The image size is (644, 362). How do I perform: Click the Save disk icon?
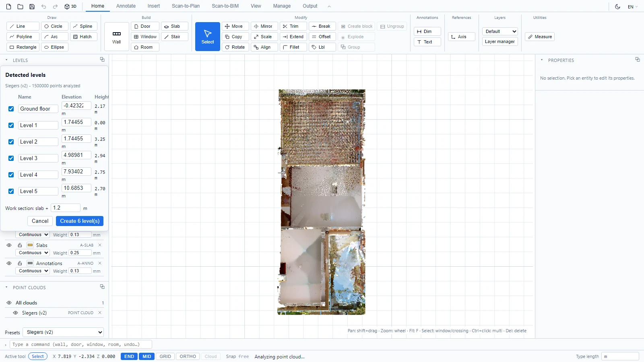[32, 6]
